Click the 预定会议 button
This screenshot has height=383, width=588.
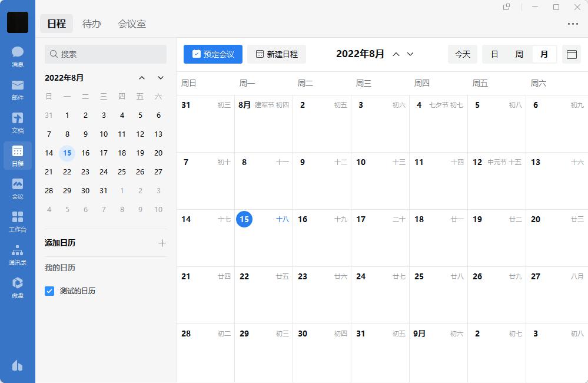click(x=213, y=54)
